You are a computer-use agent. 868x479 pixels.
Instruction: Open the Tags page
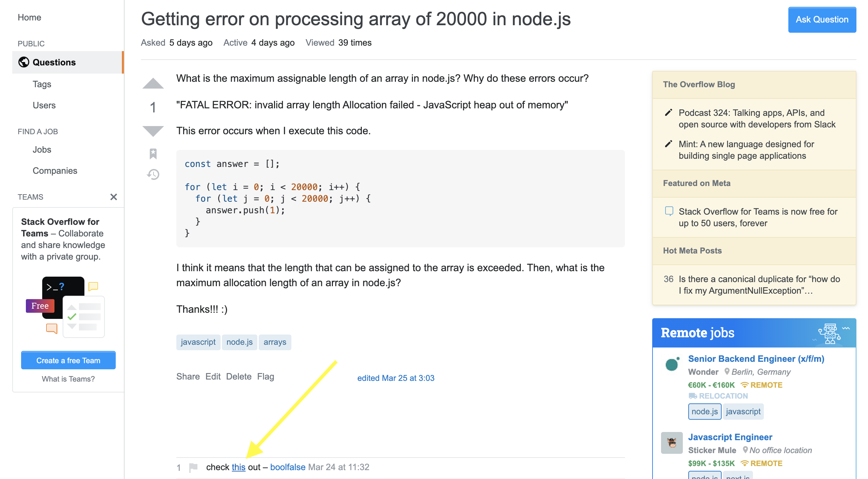click(42, 84)
